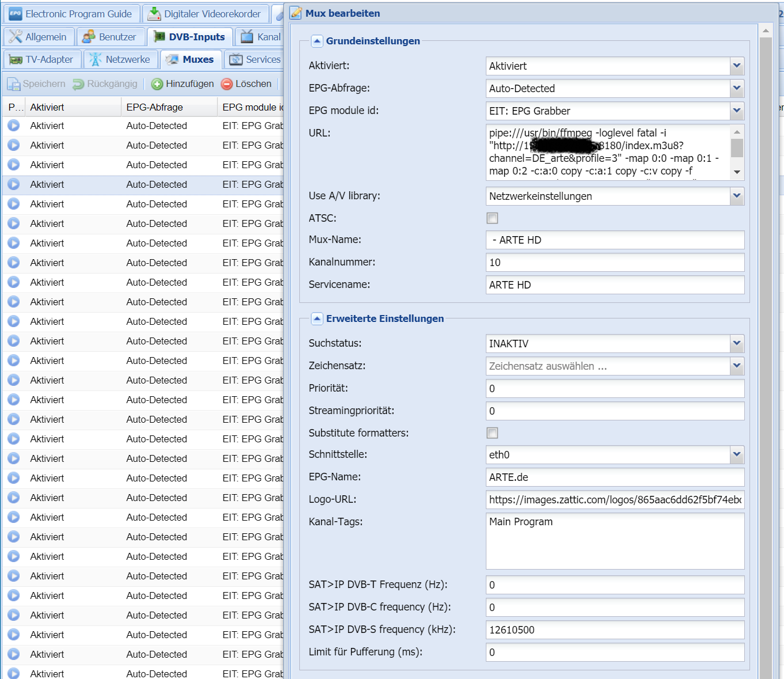Open the Aktiviert dropdown

point(737,66)
